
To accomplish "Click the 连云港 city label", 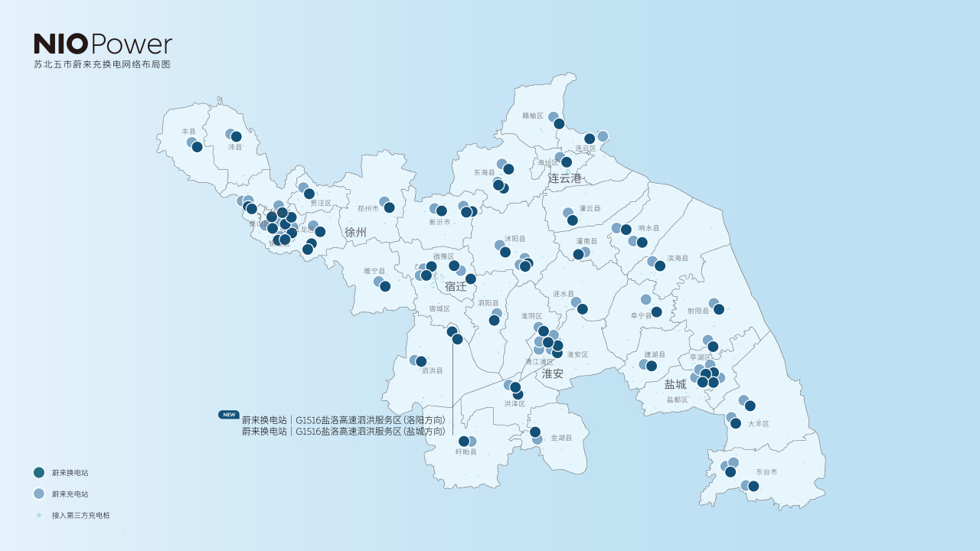I will click(566, 178).
